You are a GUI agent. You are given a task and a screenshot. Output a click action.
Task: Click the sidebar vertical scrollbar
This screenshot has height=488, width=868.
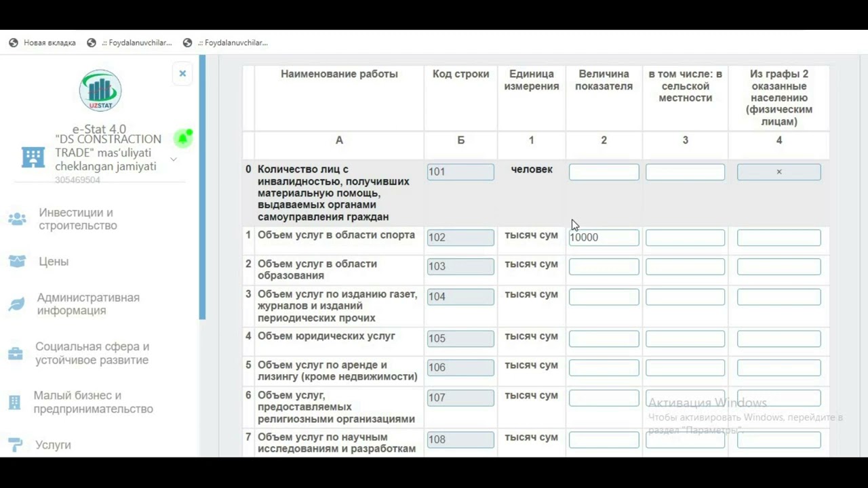(x=202, y=186)
